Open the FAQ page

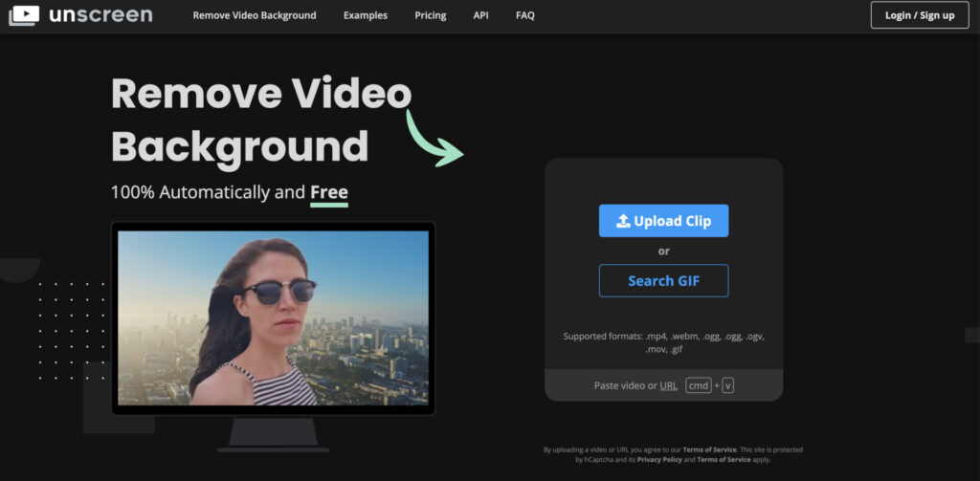(x=525, y=15)
